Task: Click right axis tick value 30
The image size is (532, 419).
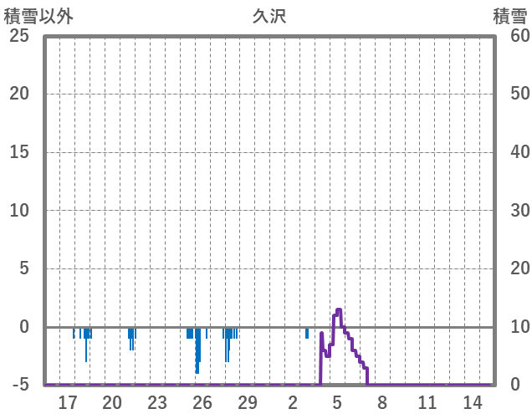Action: (519, 211)
